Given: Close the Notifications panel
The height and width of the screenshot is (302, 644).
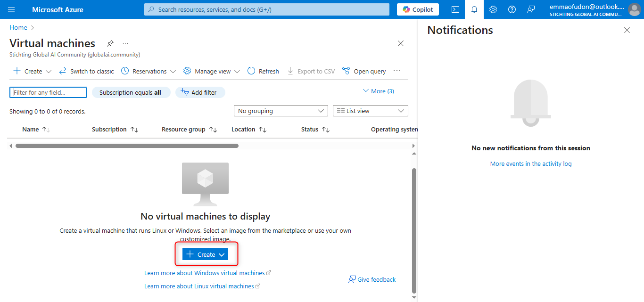Looking at the screenshot, I should (627, 30).
